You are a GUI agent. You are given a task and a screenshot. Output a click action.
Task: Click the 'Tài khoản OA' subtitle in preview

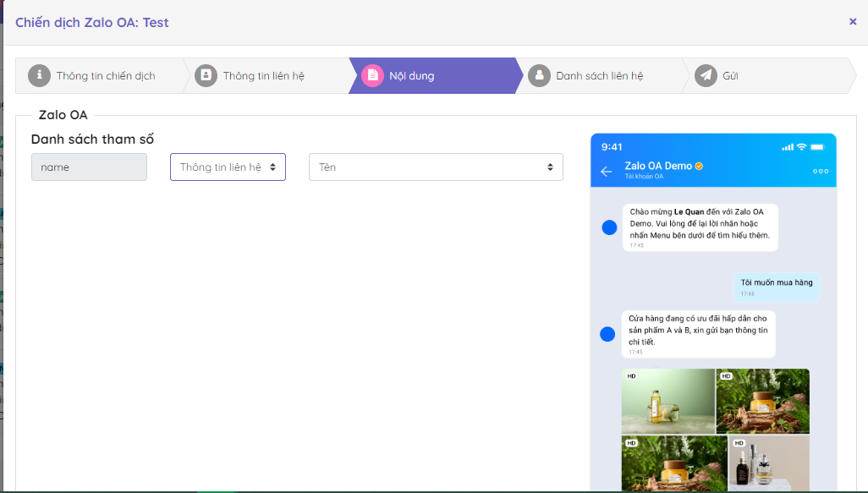coord(644,177)
